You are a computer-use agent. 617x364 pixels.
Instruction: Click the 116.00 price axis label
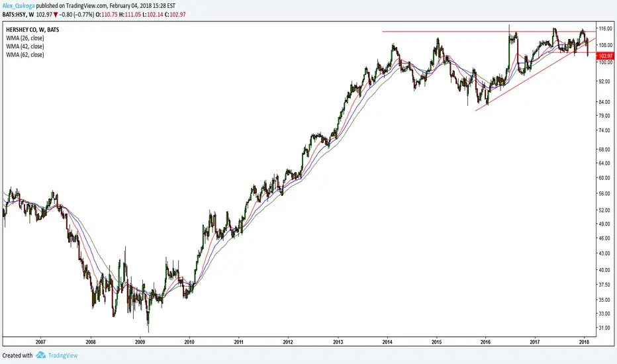pos(606,28)
